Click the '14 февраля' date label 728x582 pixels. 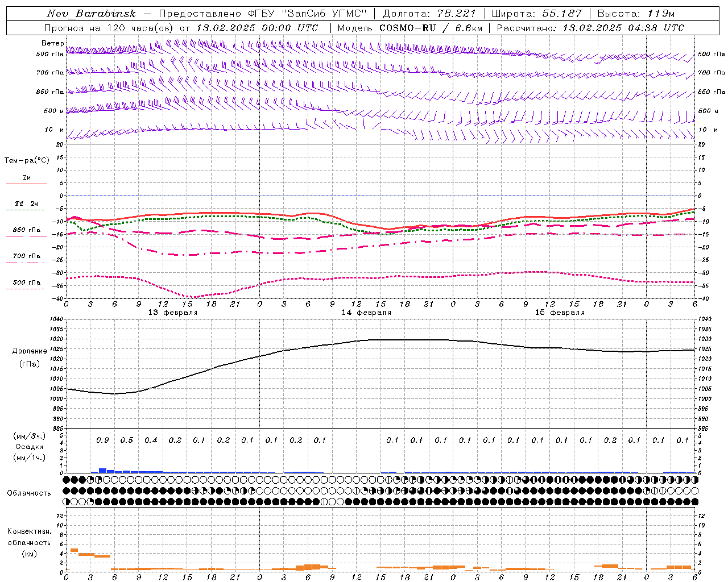[366, 313]
